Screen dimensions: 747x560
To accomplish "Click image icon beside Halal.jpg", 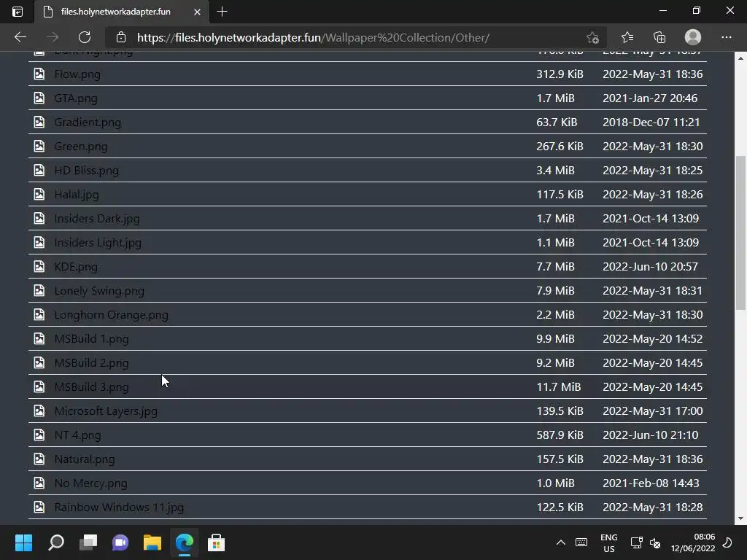I will [x=39, y=194].
